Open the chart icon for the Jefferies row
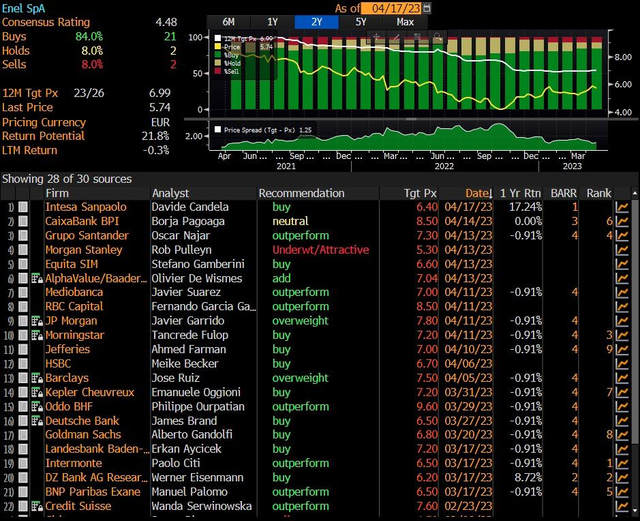Viewport: 640px width, 521px height. (622, 350)
